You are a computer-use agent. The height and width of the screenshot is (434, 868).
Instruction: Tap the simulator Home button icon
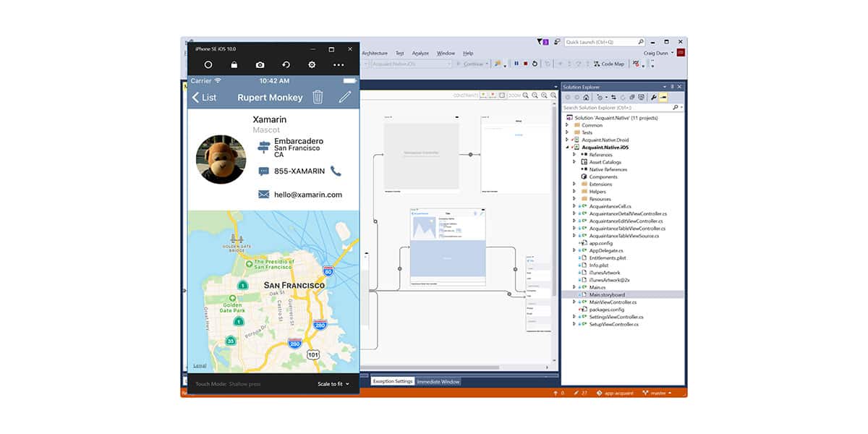tap(208, 64)
